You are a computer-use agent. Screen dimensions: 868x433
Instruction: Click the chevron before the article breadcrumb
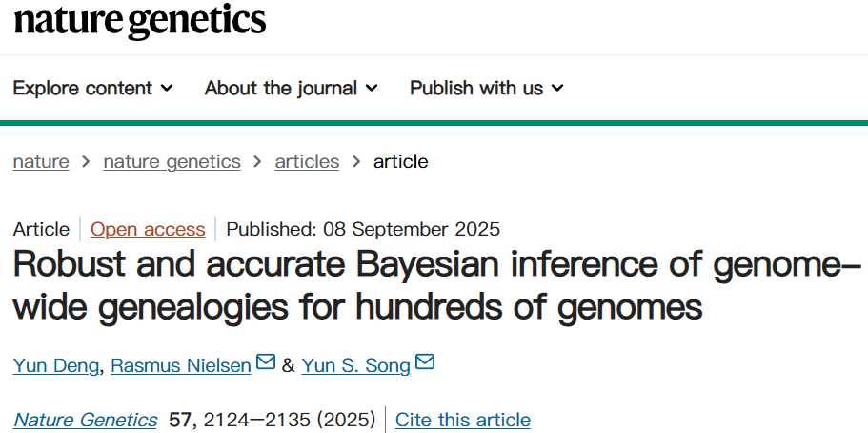pos(356,162)
